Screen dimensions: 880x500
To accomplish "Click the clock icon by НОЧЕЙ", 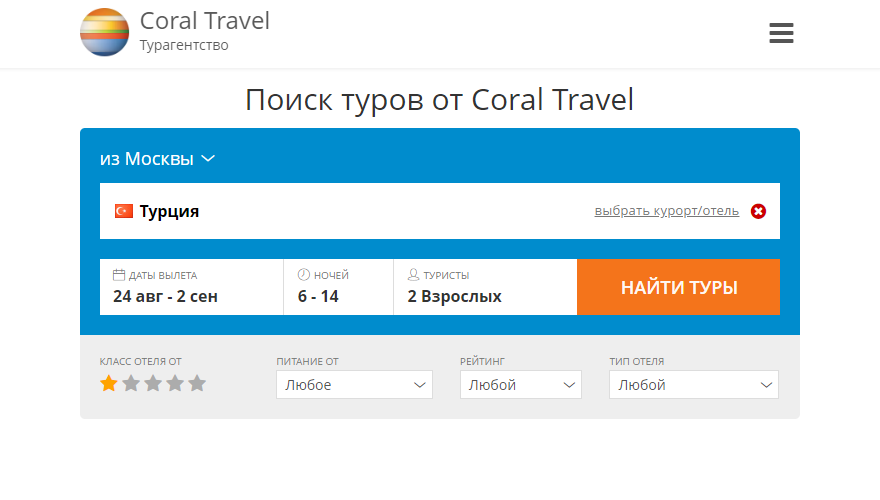I will 304,275.
